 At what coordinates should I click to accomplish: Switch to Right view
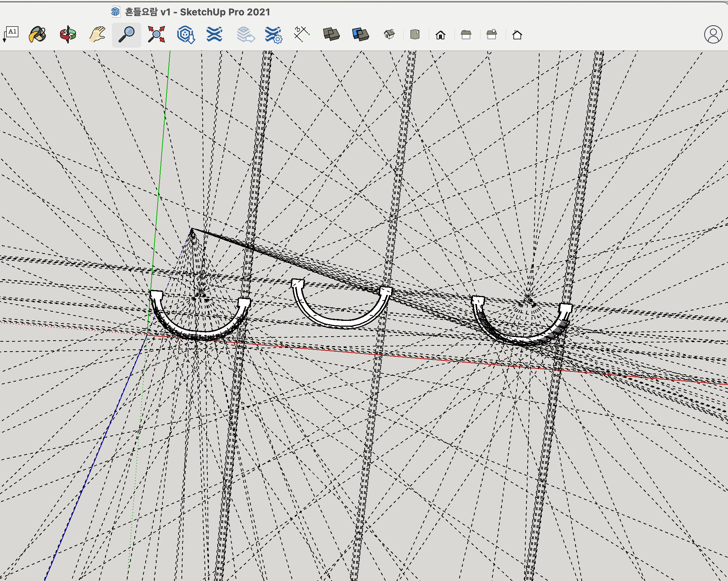[x=466, y=35]
